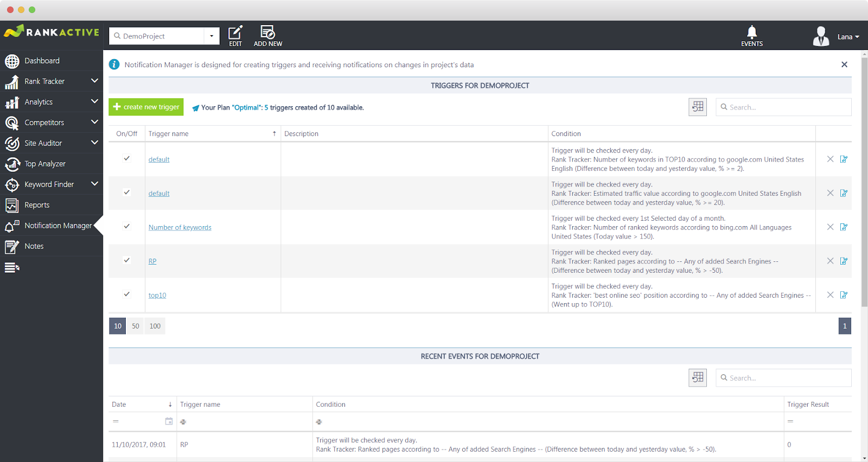Click the Add New project icon
The height and width of the screenshot is (462, 868).
click(267, 33)
